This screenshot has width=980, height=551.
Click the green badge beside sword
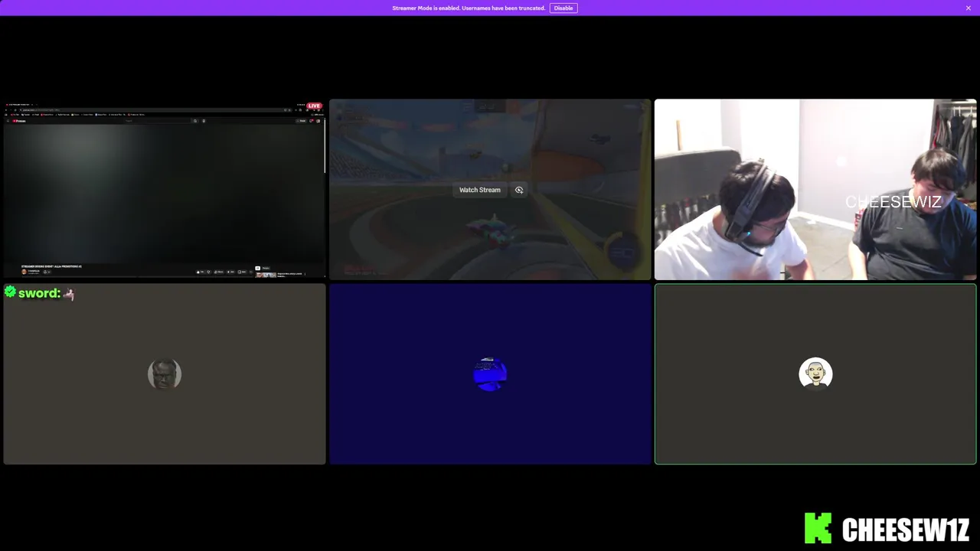click(10, 292)
